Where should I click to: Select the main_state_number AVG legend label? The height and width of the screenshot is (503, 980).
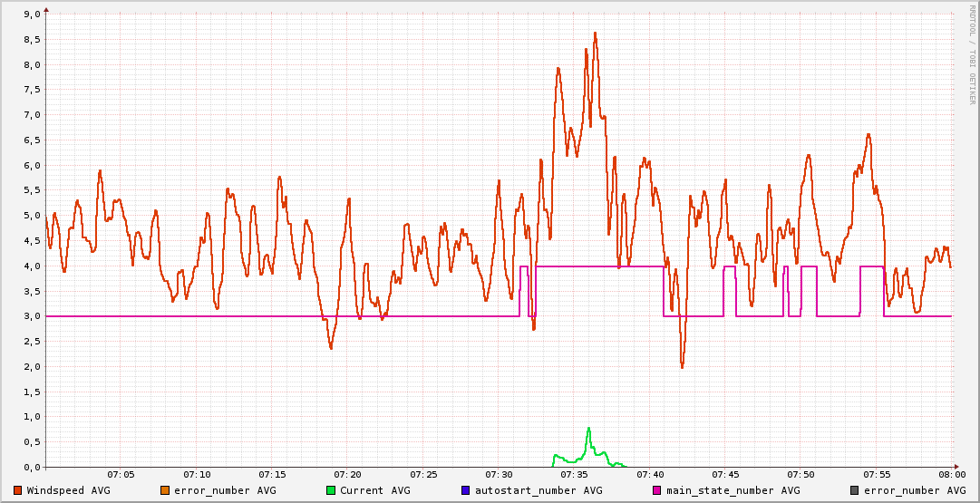point(733,490)
